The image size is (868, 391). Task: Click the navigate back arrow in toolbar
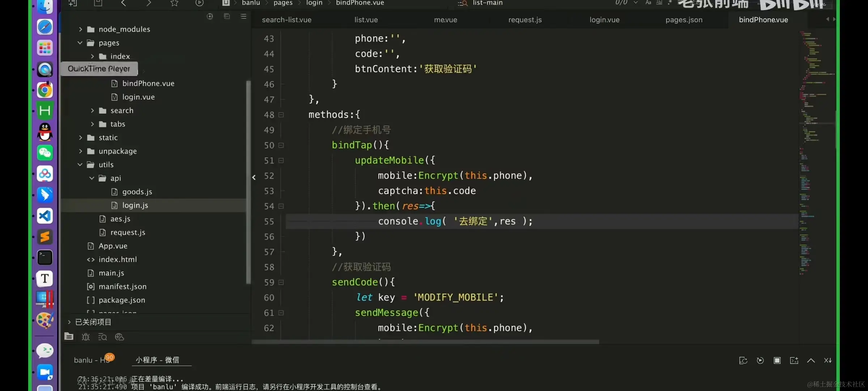[x=124, y=3]
